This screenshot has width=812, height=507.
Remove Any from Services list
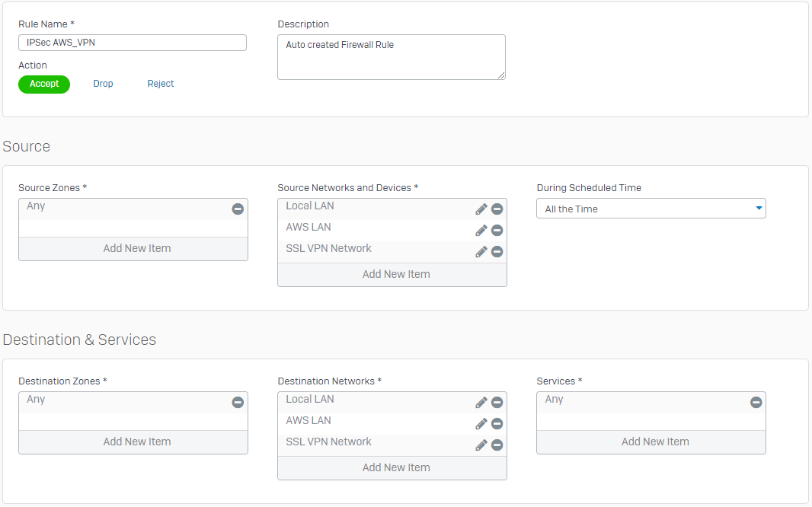[x=756, y=403]
